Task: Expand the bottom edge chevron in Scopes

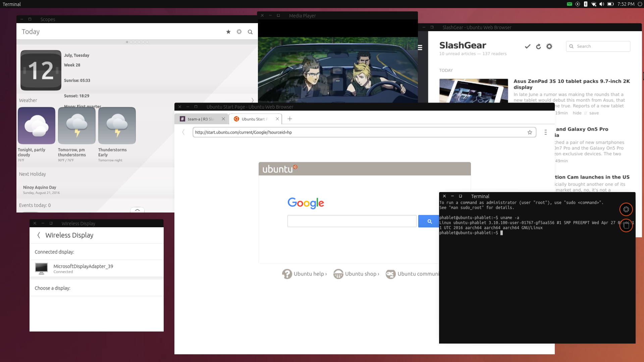Action: click(x=138, y=210)
